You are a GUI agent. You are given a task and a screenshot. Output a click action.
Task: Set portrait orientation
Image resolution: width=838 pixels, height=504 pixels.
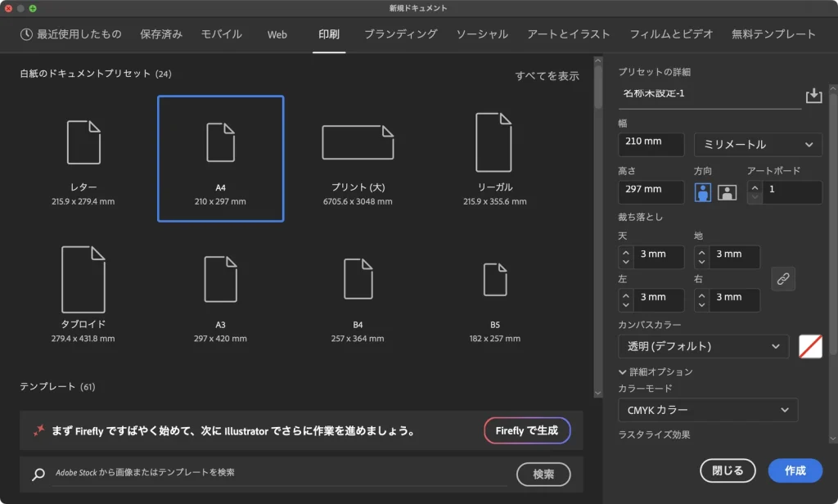[x=702, y=192]
